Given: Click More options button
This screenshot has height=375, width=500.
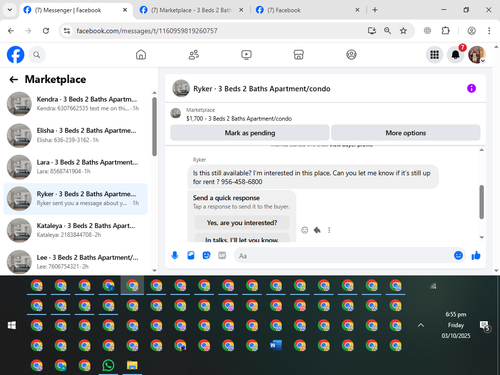Looking at the screenshot, I should pos(406,133).
